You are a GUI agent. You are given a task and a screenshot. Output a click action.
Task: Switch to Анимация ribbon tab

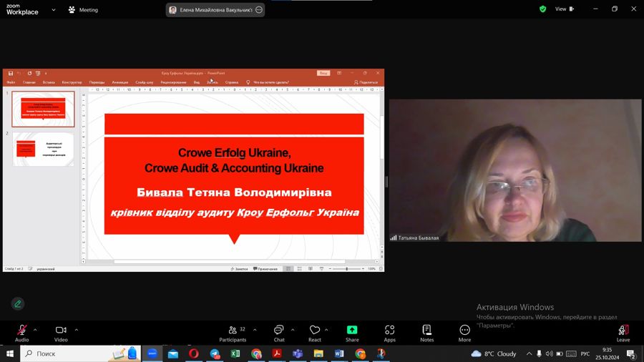click(120, 82)
